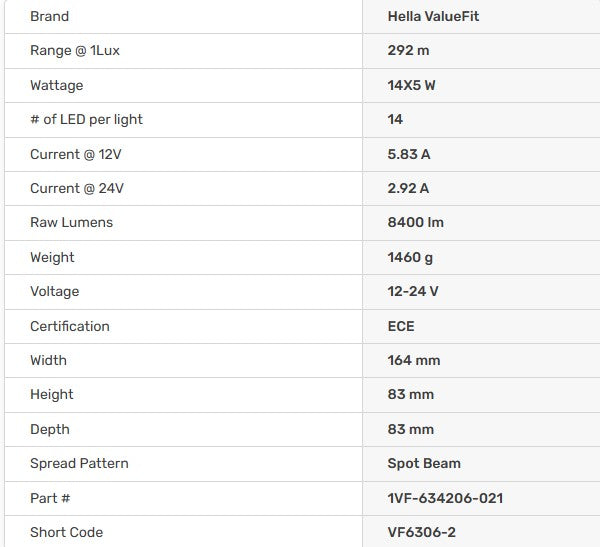Select the "1460 g" weight value
This screenshot has width=600, height=547.
410,257
